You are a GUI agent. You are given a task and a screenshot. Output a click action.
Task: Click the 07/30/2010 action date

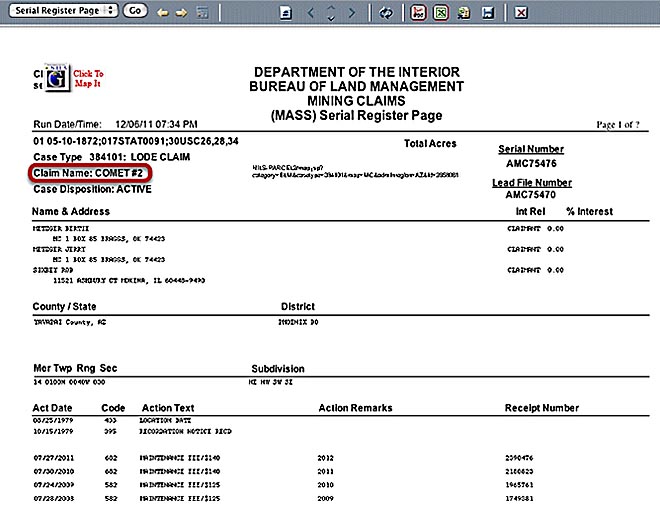click(53, 471)
